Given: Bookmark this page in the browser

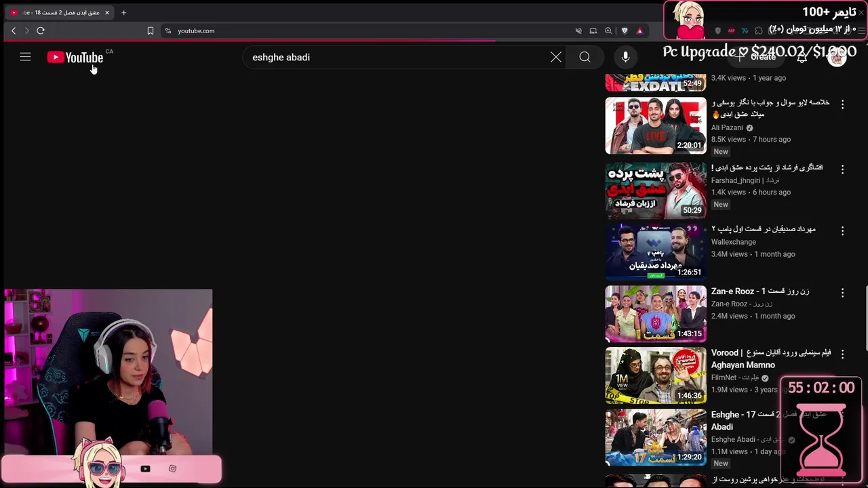Looking at the screenshot, I should tap(151, 30).
